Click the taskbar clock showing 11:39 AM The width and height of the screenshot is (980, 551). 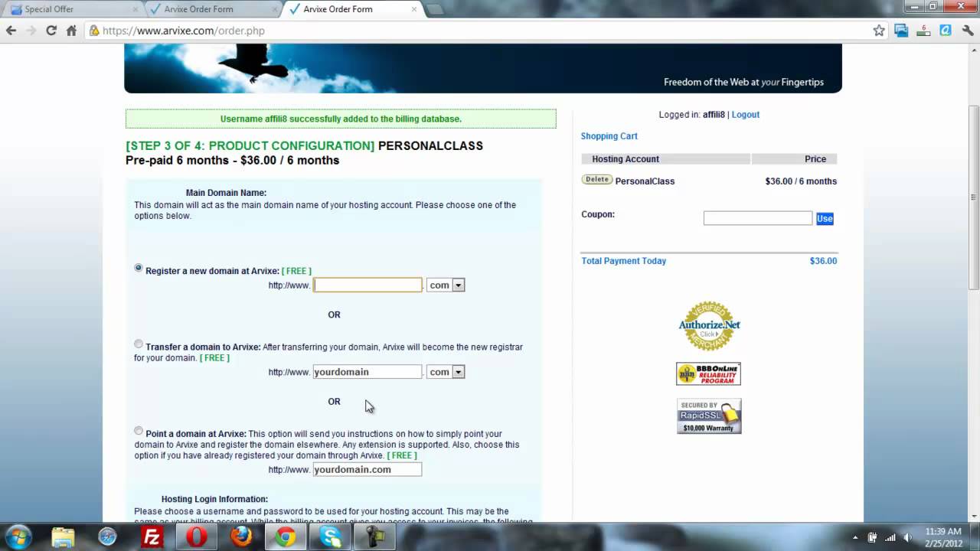[x=943, y=531]
